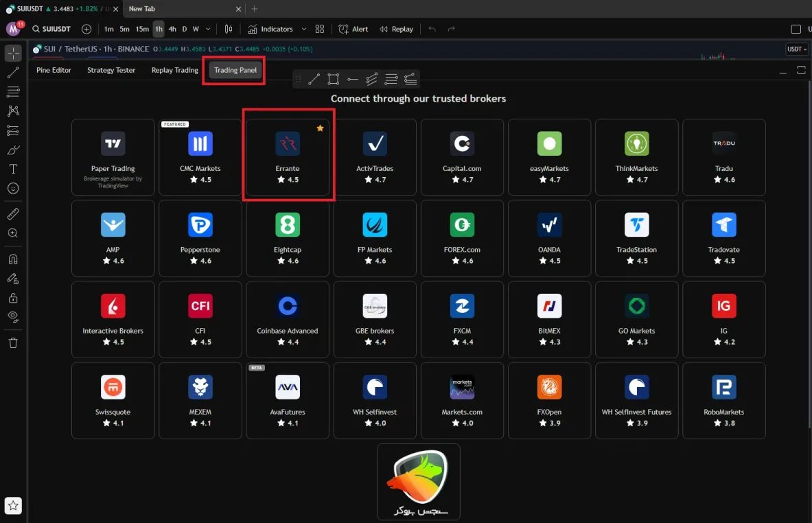Click the trash remove objects icon

click(x=14, y=342)
